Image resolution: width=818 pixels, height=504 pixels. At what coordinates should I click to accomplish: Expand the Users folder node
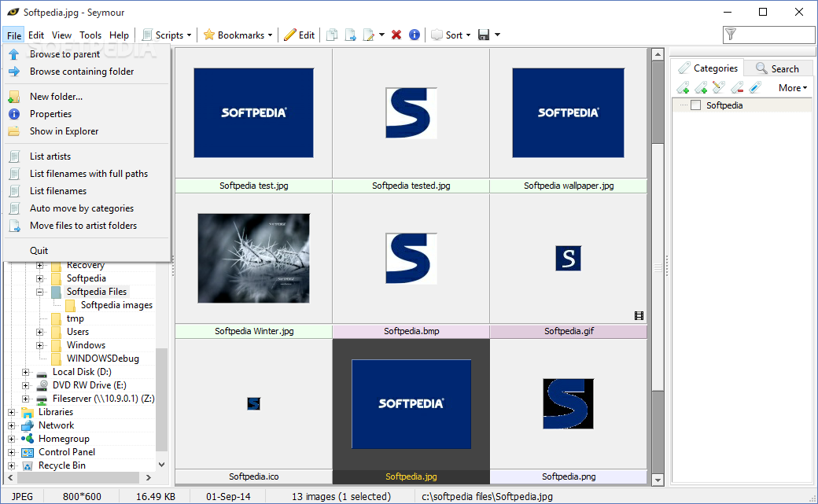pos(39,332)
